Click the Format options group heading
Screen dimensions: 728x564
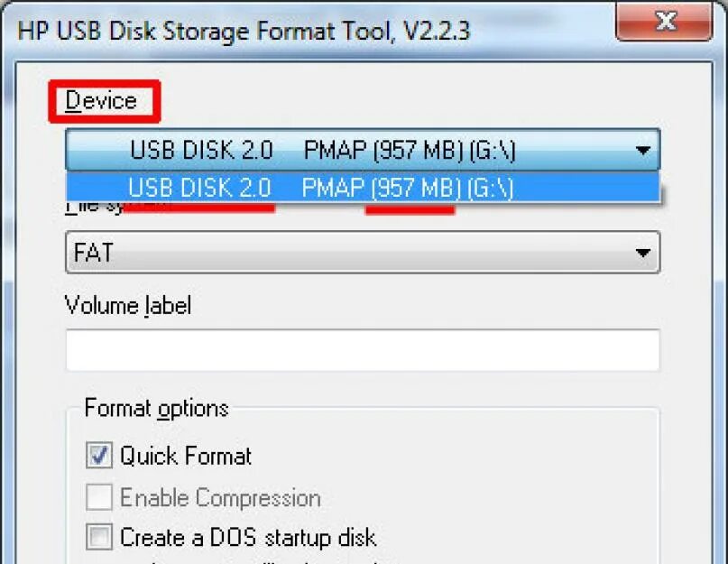coord(156,408)
